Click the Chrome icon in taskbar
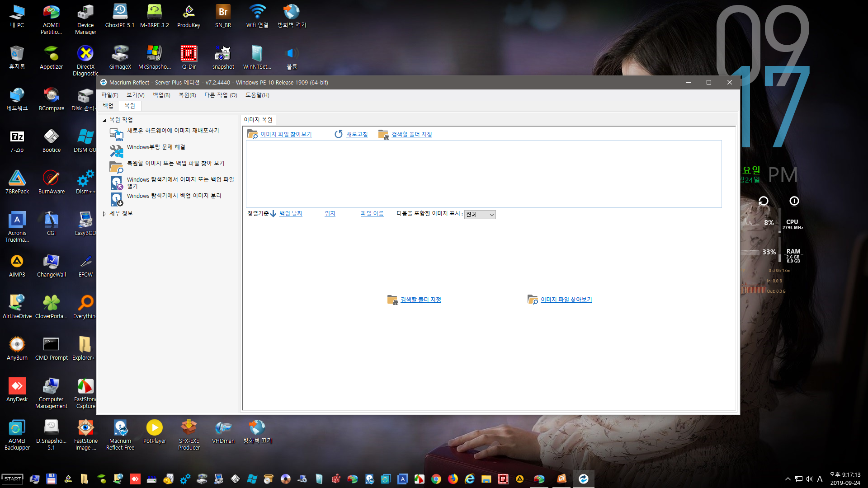This screenshot has height=488, width=868. point(436,479)
